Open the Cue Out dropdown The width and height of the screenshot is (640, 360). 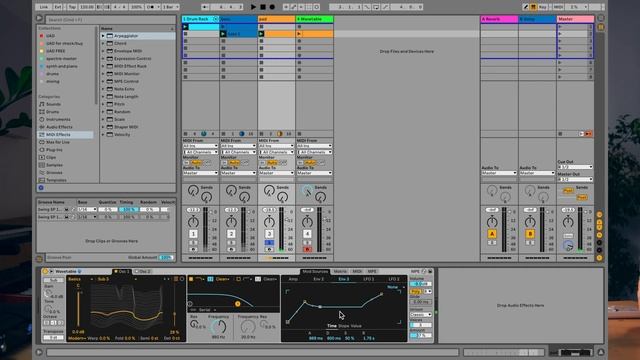coord(575,167)
